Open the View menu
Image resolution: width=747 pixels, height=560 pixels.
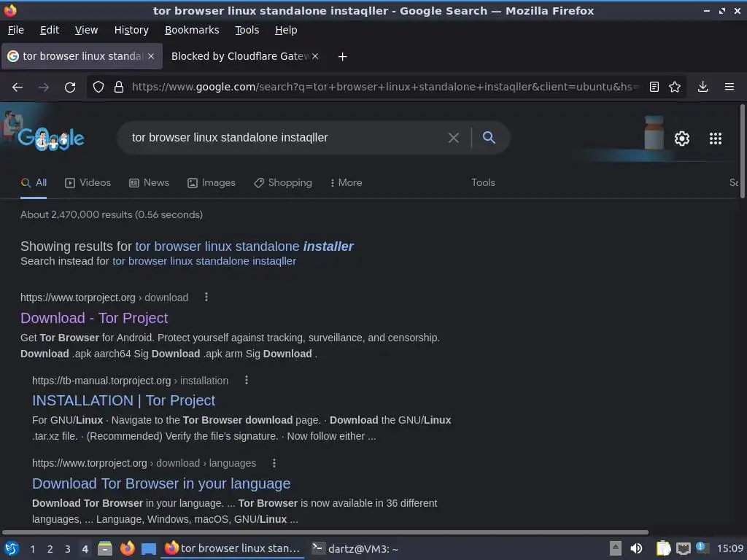coord(86,30)
